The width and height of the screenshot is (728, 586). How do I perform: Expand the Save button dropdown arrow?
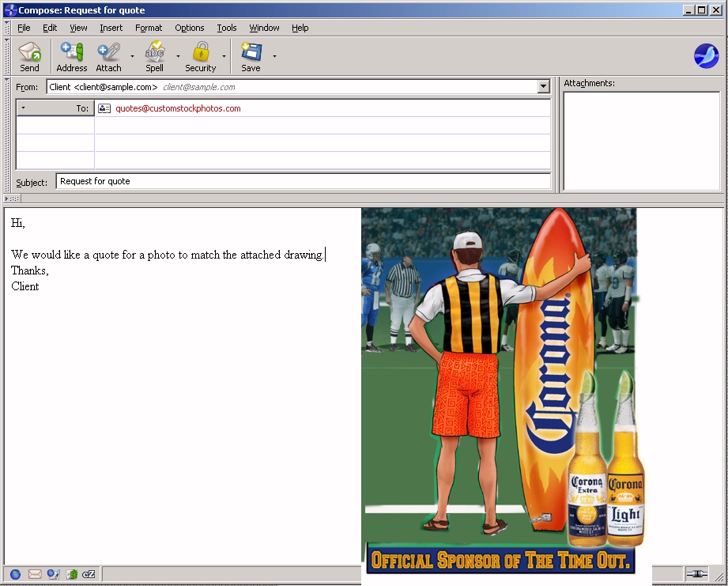click(x=274, y=56)
